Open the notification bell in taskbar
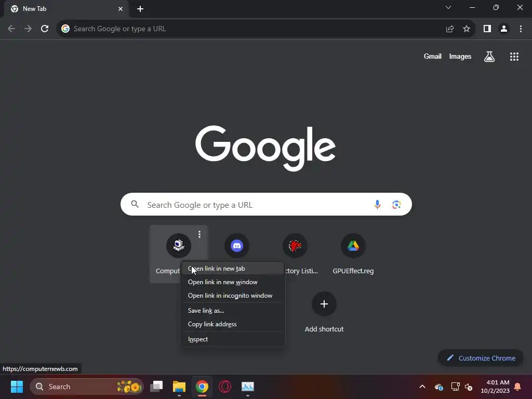The width and height of the screenshot is (532, 399). coord(518,387)
